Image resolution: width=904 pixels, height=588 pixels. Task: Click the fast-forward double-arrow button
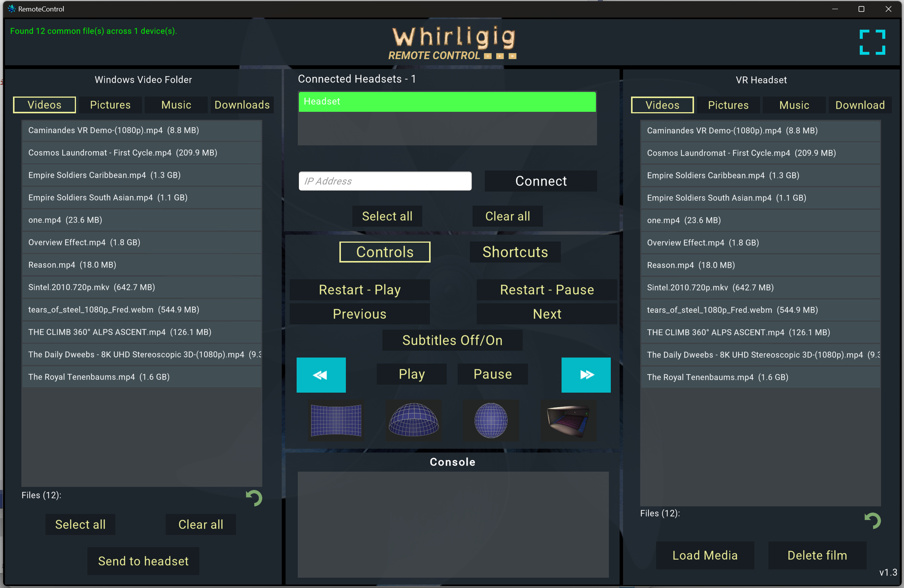(586, 375)
